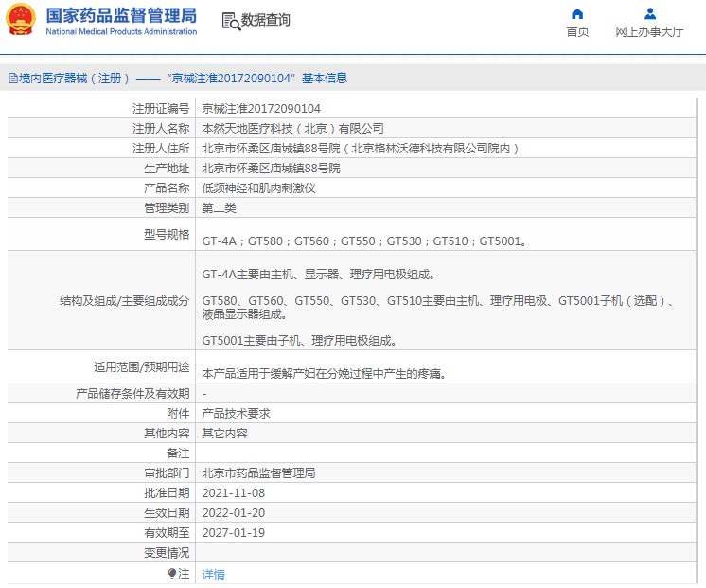Select registrant name 本然天地医疗科技（北京）有限公司

tap(293, 129)
